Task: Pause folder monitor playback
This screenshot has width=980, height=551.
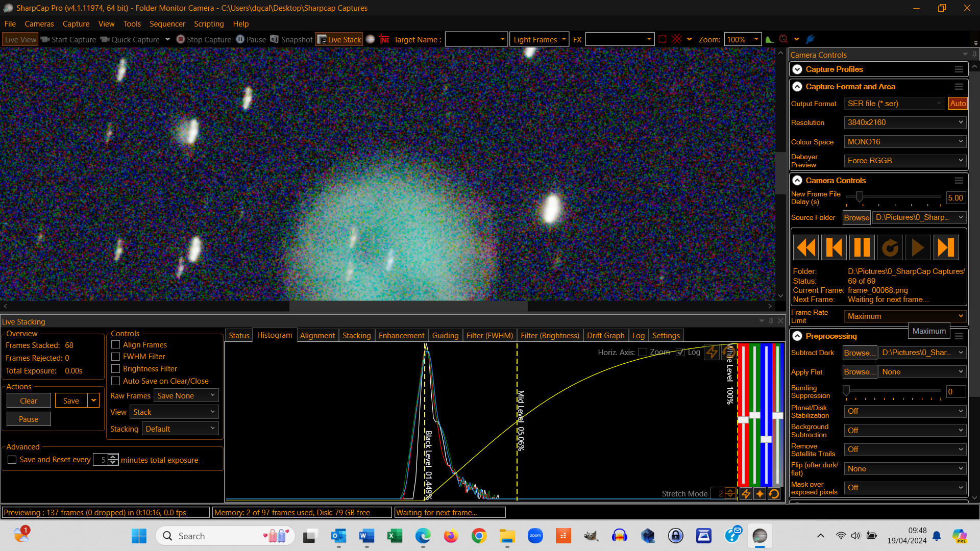Action: click(x=862, y=248)
